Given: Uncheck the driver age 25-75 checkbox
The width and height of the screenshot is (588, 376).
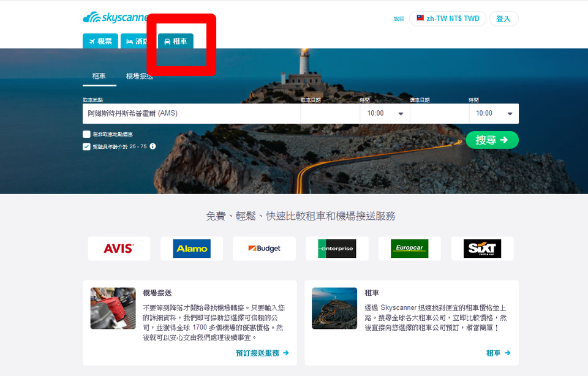Looking at the screenshot, I should point(87,146).
